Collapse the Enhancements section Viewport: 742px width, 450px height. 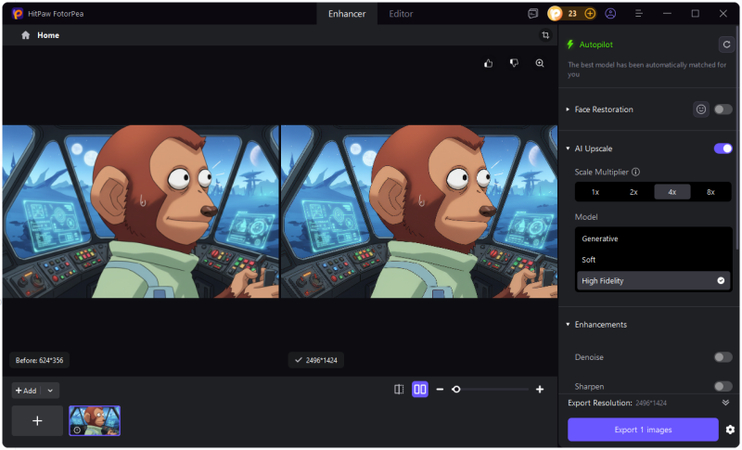coord(568,325)
